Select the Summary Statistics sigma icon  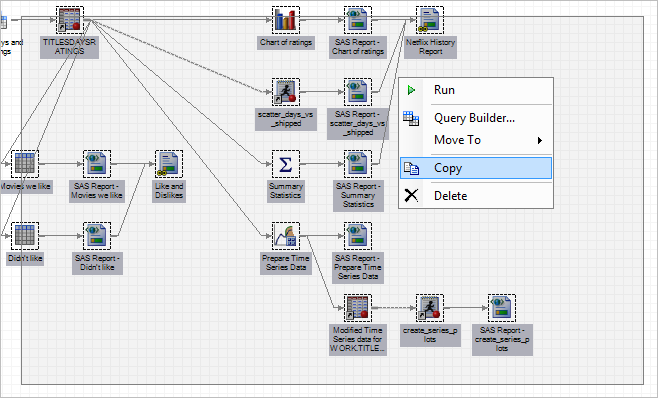coord(286,164)
